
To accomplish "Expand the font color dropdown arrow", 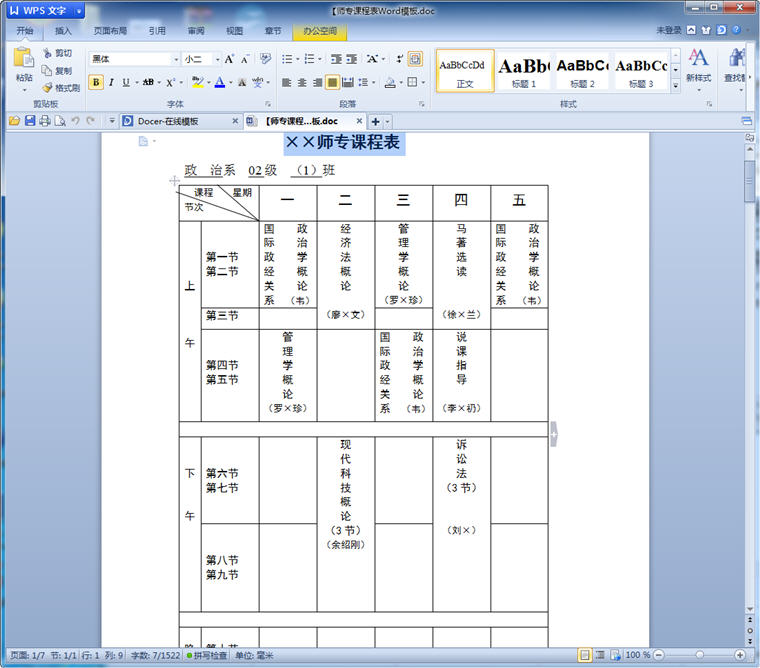I will 230,83.
